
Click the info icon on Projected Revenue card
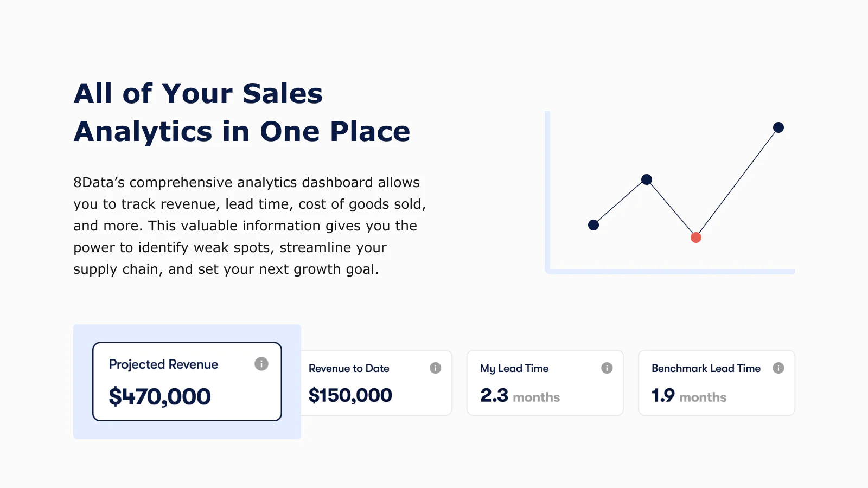click(x=261, y=364)
